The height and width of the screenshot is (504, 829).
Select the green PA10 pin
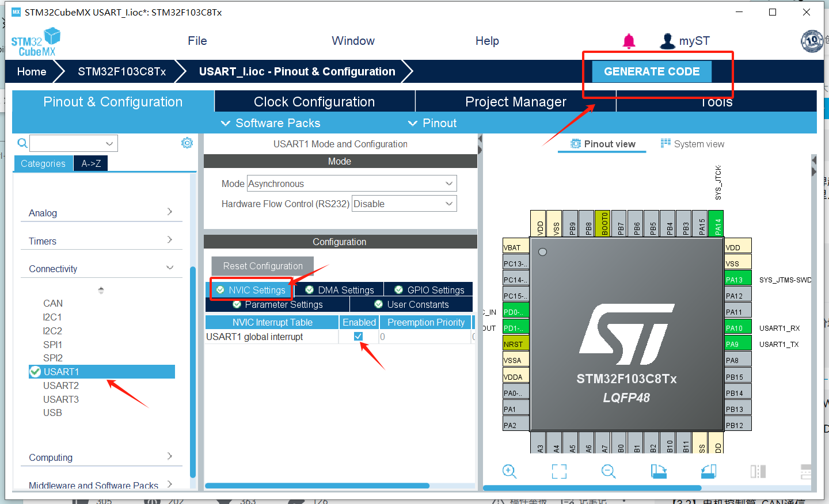(738, 328)
